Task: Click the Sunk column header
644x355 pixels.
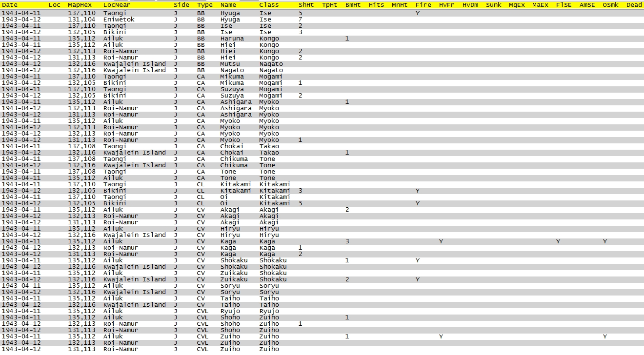Action: pos(494,5)
